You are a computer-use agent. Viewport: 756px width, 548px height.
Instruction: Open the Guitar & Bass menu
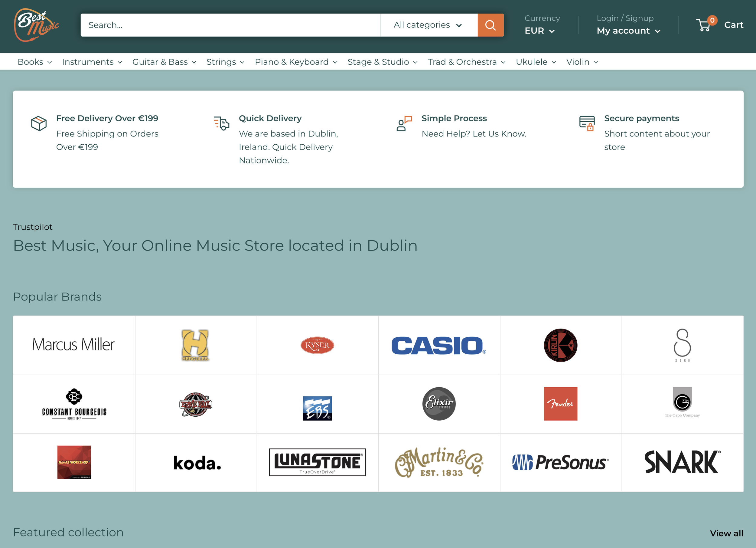pyautogui.click(x=164, y=62)
